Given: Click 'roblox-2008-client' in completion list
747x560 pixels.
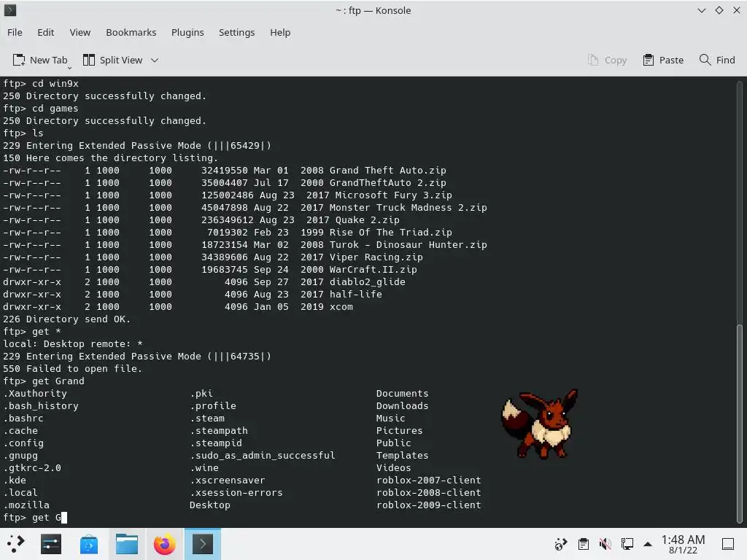Looking at the screenshot, I should click(x=428, y=492).
